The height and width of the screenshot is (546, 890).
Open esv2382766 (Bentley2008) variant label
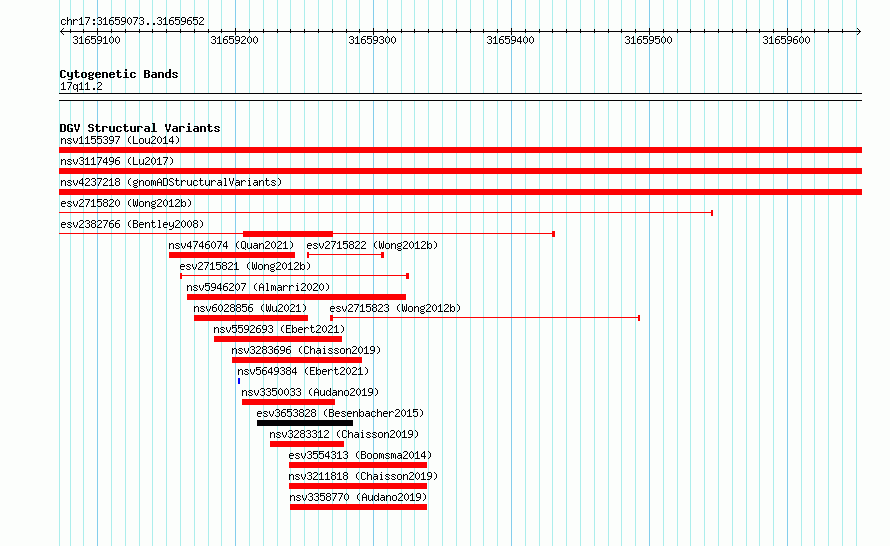point(132,224)
